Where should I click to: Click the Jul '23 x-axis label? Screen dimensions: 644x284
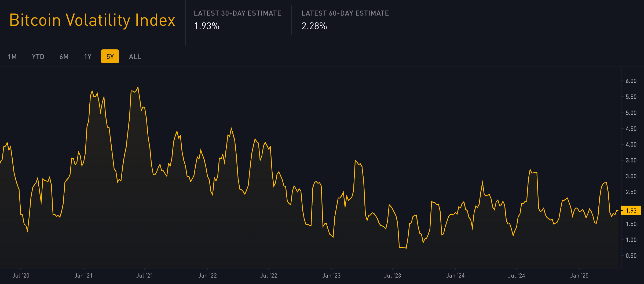click(393, 276)
